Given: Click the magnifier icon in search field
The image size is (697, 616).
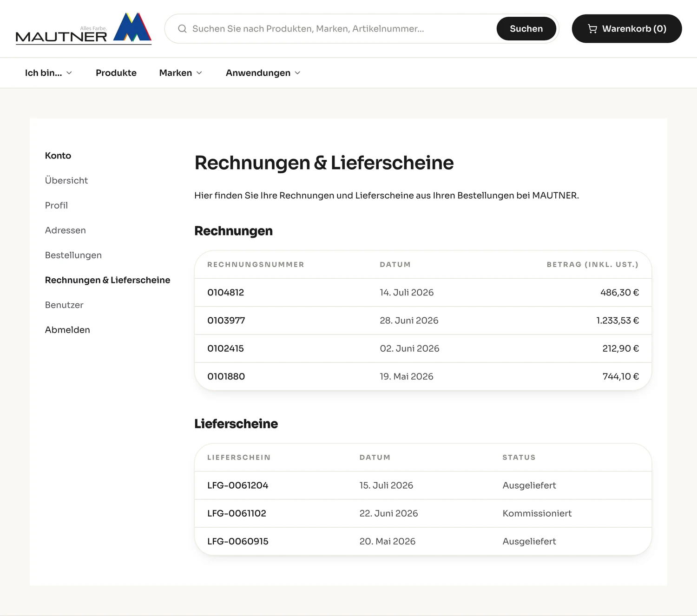Looking at the screenshot, I should pos(182,29).
